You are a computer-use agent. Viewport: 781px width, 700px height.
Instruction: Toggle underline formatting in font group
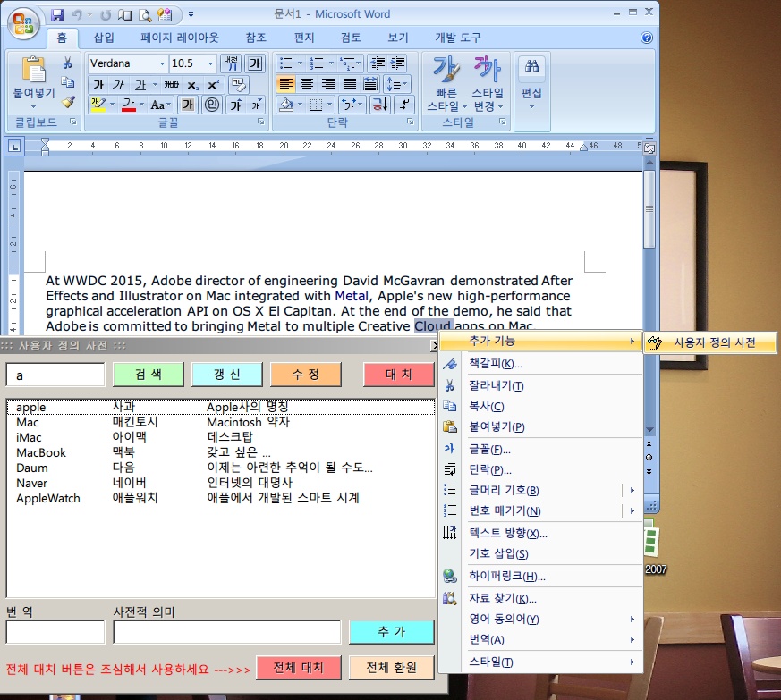tap(140, 85)
